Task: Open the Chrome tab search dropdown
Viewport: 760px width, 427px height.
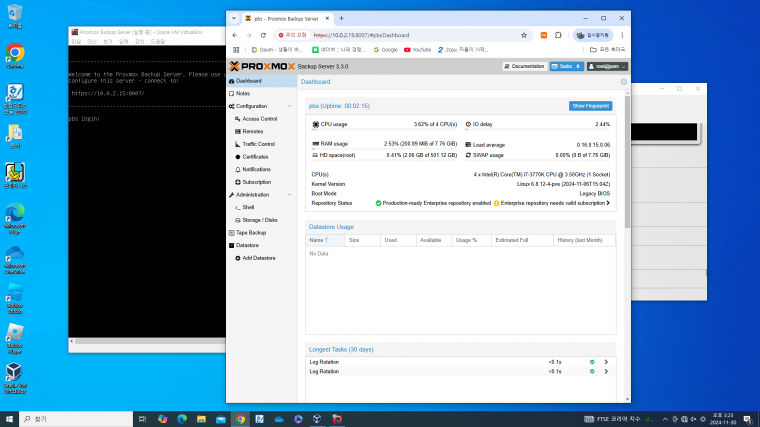Action: click(x=234, y=18)
